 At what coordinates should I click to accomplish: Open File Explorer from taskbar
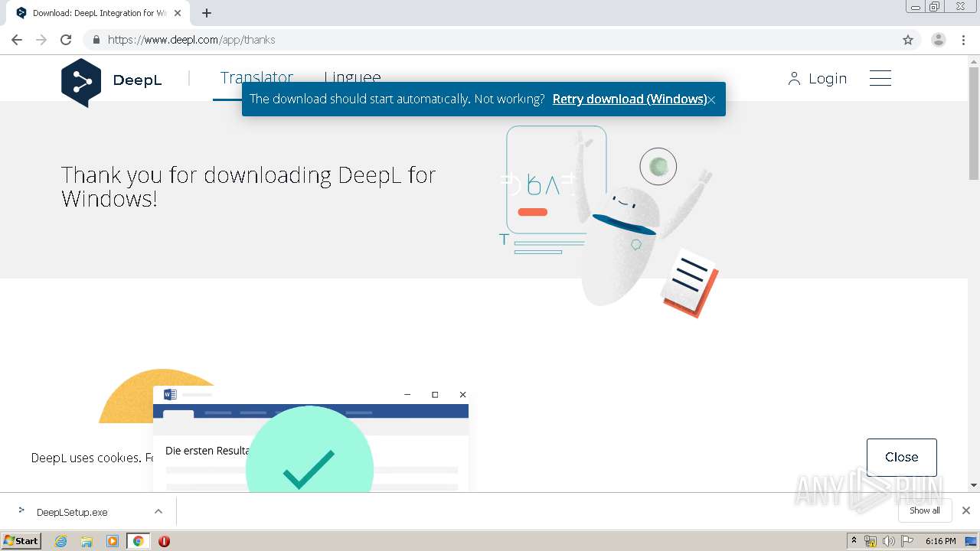(87, 541)
